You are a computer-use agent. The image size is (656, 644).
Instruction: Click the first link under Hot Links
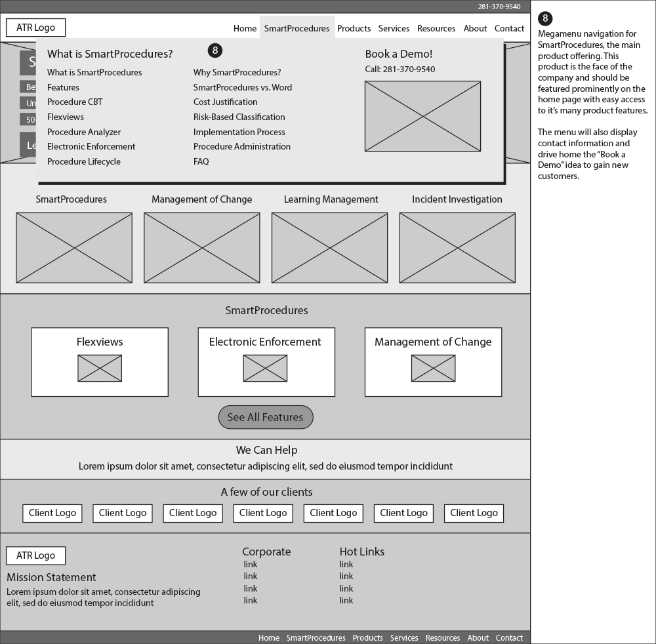346,563
